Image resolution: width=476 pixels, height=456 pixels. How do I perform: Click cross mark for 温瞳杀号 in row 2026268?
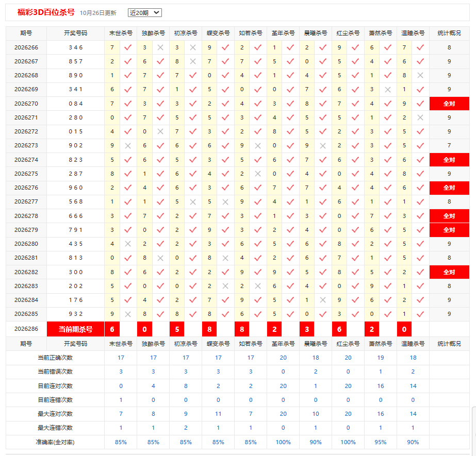point(420,76)
